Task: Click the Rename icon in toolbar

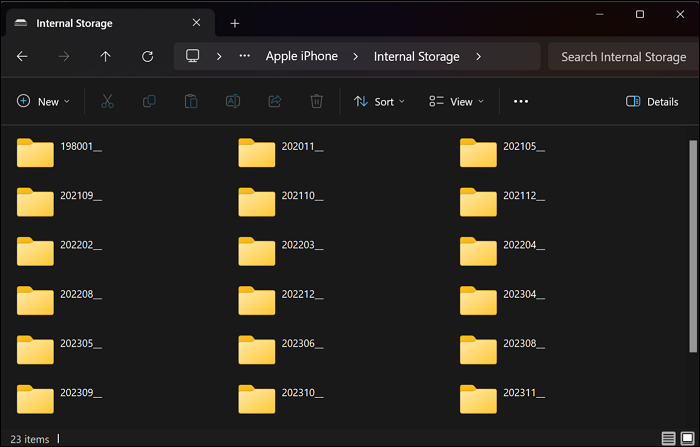Action: coord(232,101)
